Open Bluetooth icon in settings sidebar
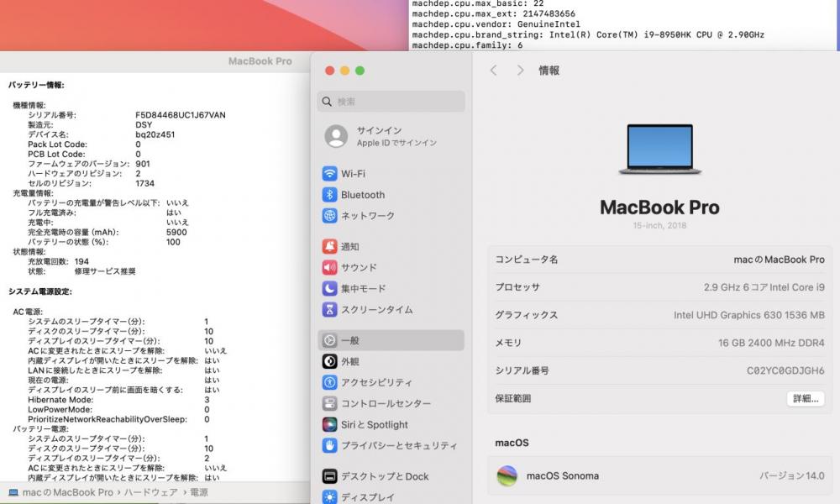 (329, 194)
